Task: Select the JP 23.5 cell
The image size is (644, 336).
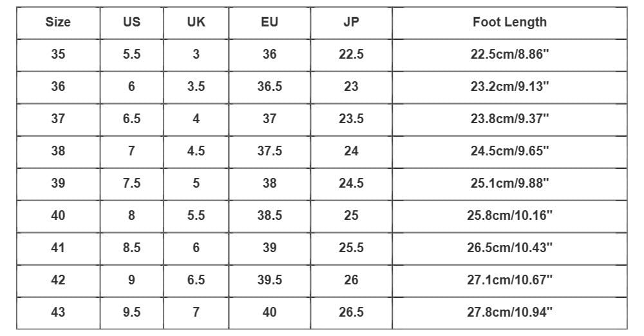Action: (351, 119)
